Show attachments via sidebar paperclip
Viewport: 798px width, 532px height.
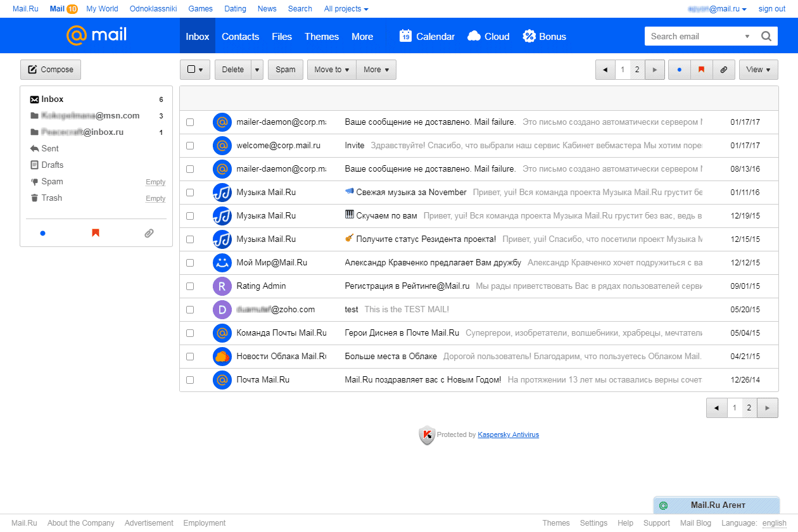click(149, 233)
